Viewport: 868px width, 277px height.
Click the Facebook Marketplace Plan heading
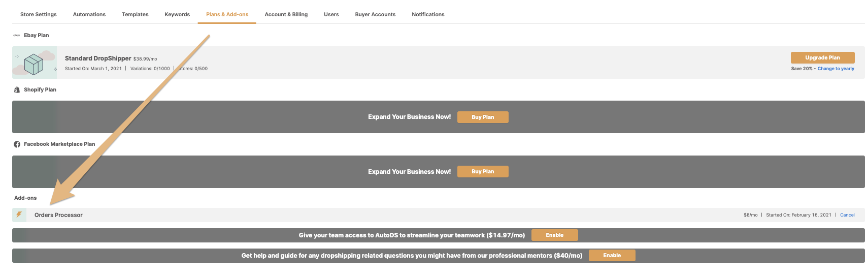point(59,144)
